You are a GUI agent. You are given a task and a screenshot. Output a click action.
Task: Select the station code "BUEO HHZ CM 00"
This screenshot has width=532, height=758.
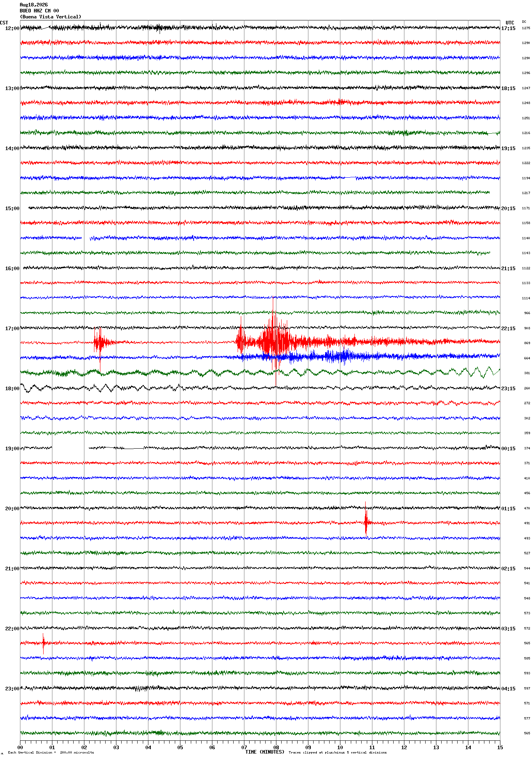pos(39,11)
